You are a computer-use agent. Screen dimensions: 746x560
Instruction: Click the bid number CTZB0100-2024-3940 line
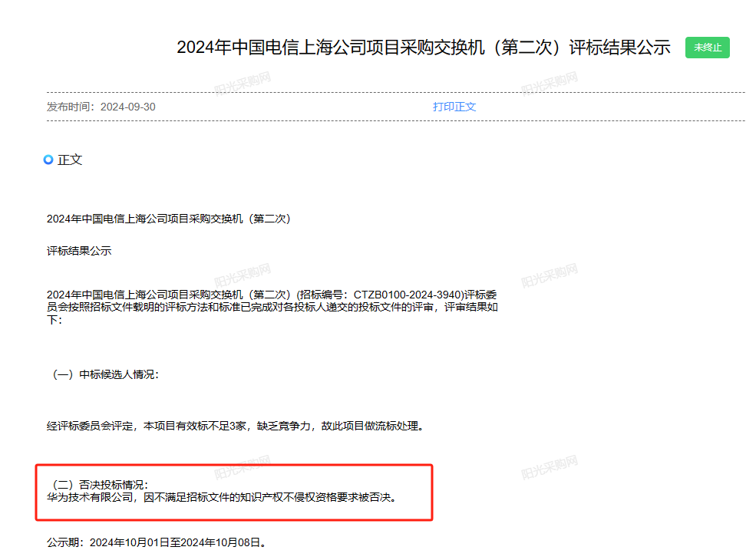272,295
